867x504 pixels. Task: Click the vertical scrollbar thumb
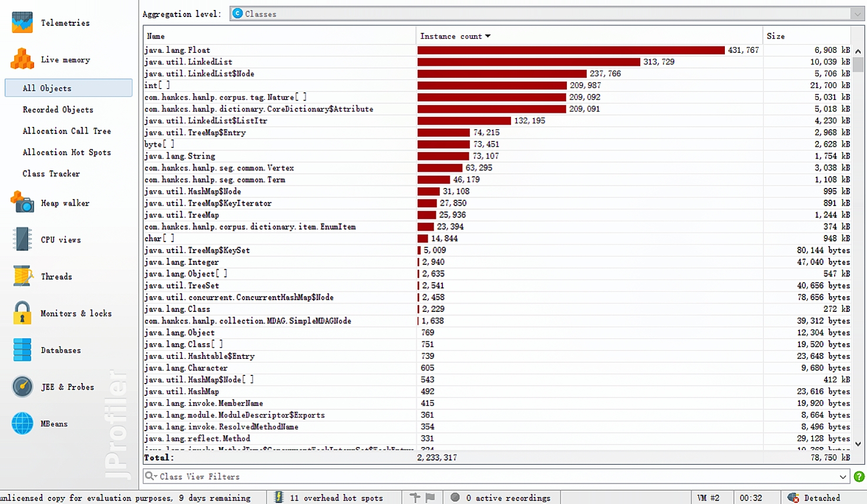click(858, 64)
